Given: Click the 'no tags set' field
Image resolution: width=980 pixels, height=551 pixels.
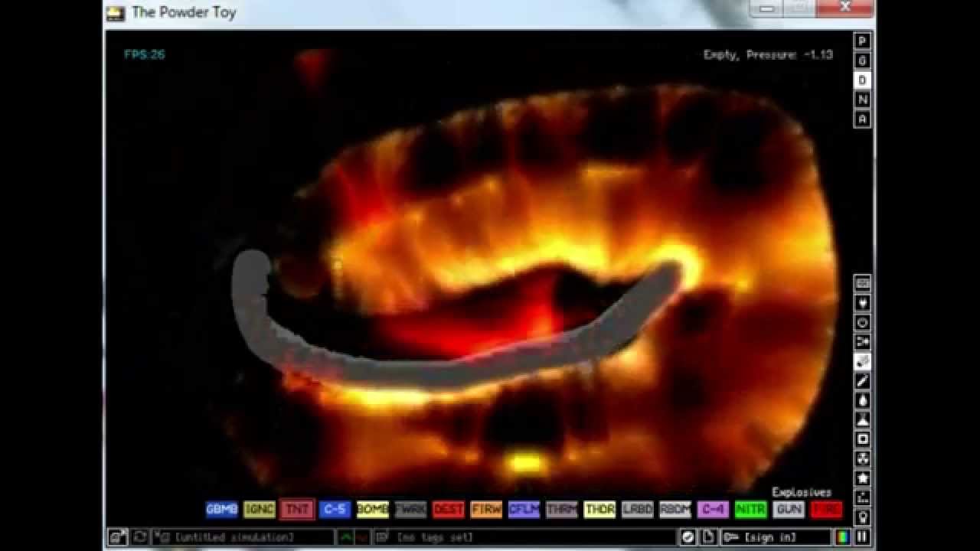Looking at the screenshot, I should (x=525, y=537).
